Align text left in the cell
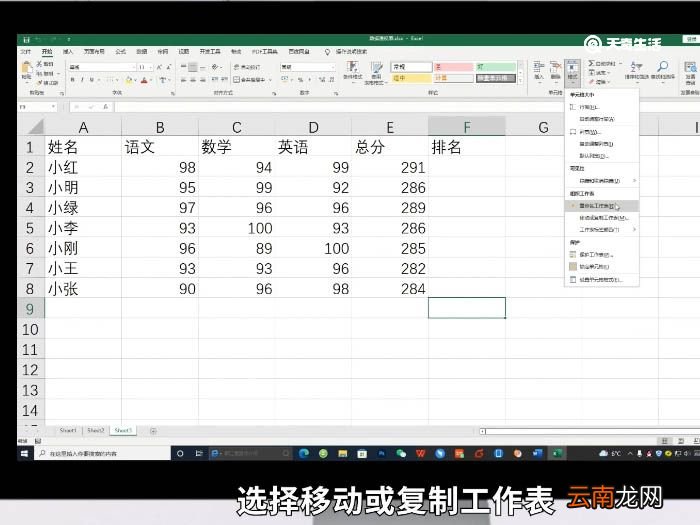Screen dimensions: 700x525 pos(183,80)
